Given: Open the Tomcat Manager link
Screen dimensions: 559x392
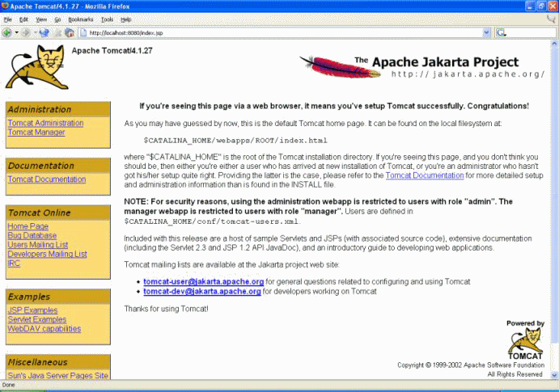Looking at the screenshot, I should tap(36, 133).
